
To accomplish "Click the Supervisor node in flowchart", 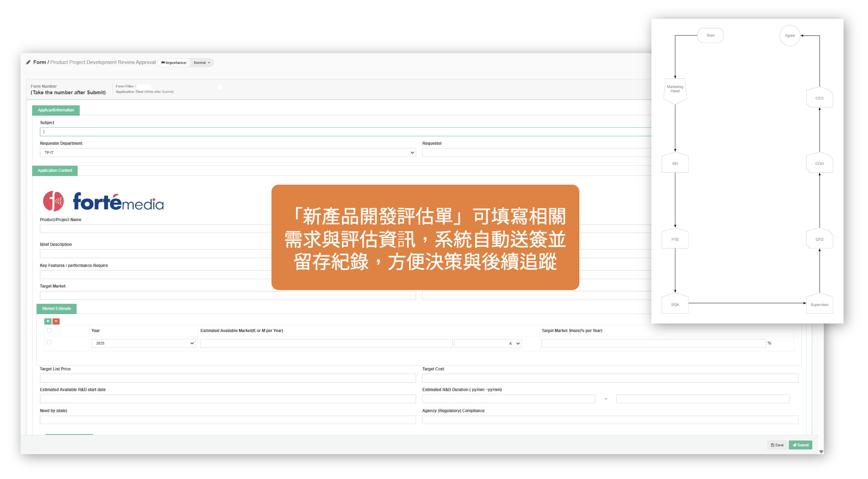I will tap(819, 305).
